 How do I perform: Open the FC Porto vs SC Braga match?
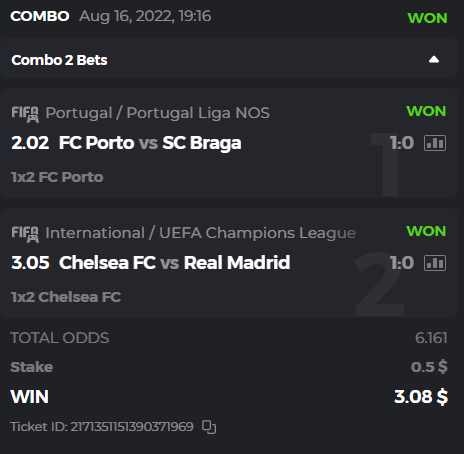(x=150, y=143)
